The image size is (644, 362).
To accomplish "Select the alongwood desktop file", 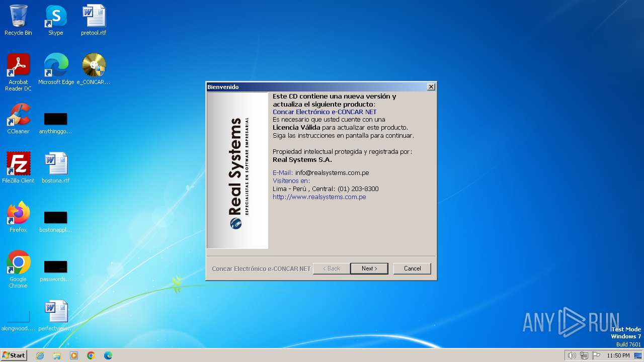I will pos(18,321).
